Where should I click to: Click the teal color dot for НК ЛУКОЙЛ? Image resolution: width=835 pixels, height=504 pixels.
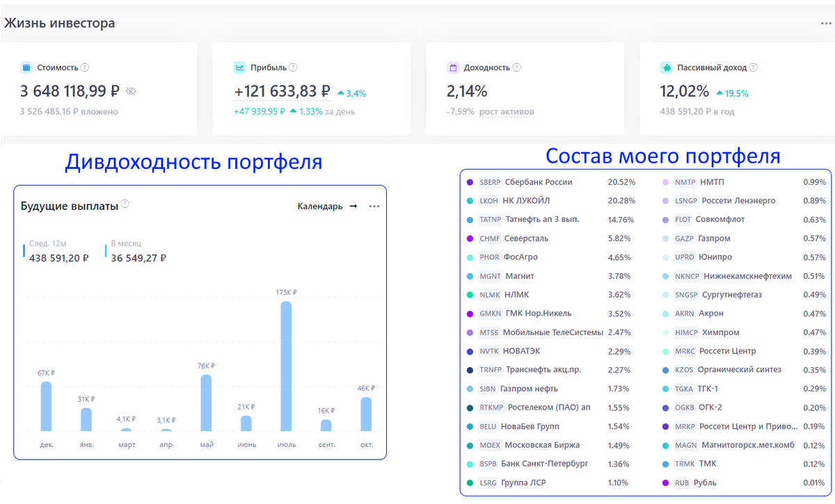(470, 201)
